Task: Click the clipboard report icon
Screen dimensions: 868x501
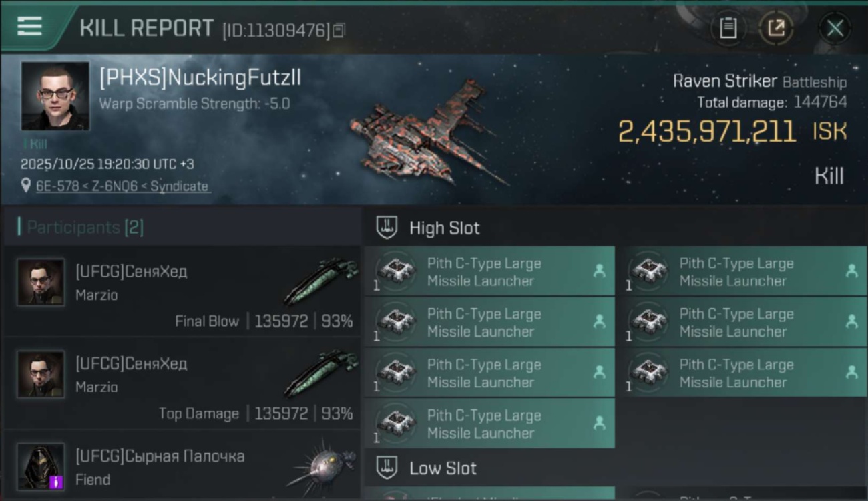Action: [x=728, y=28]
